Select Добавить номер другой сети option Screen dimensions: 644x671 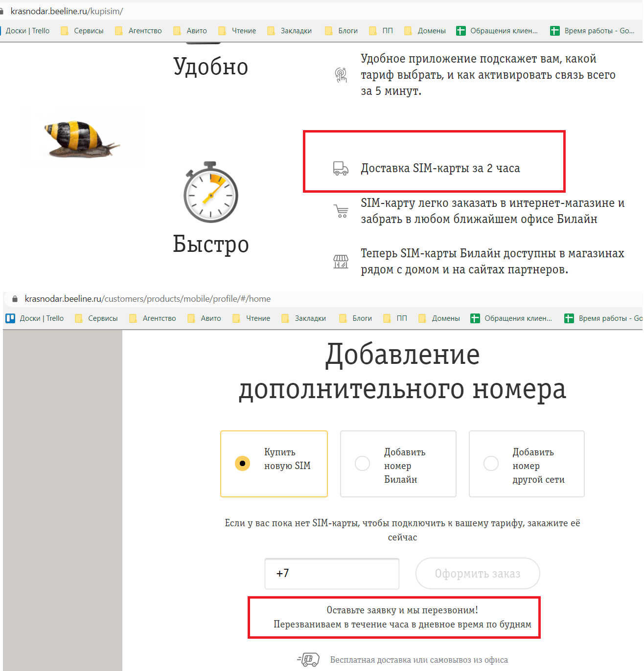pos(527,464)
